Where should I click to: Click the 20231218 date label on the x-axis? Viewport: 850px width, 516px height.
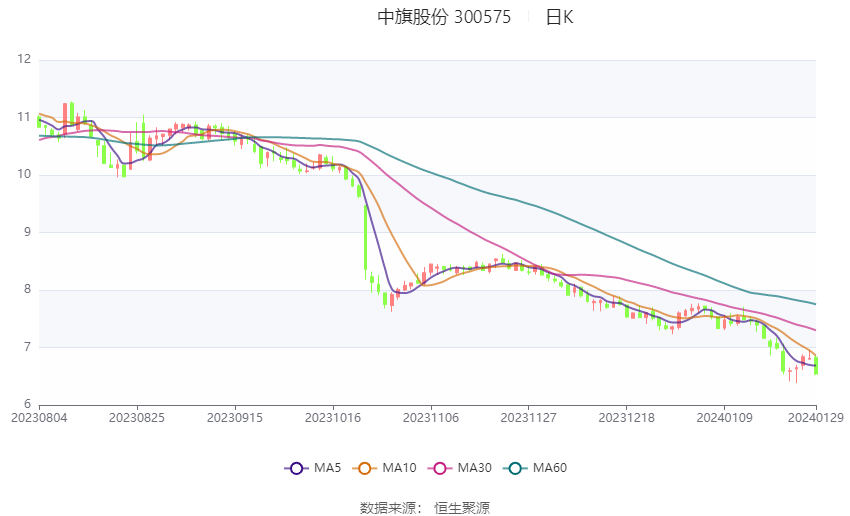point(626,417)
